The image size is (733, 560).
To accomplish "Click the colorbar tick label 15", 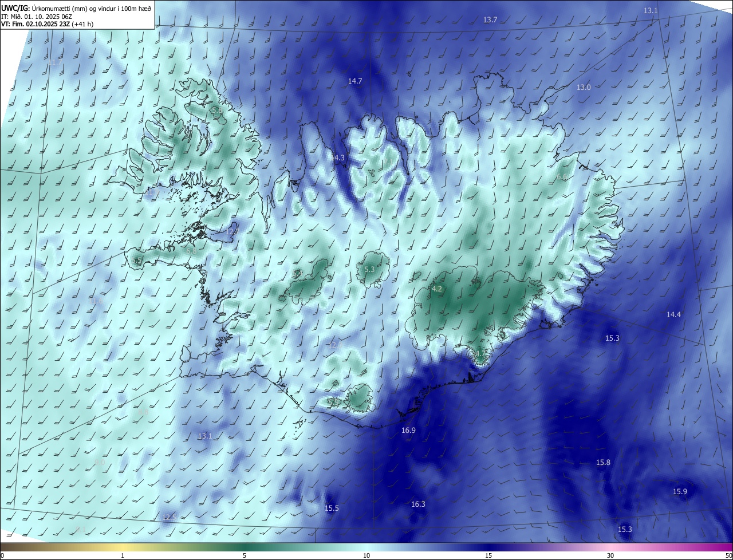I will 488,556.
